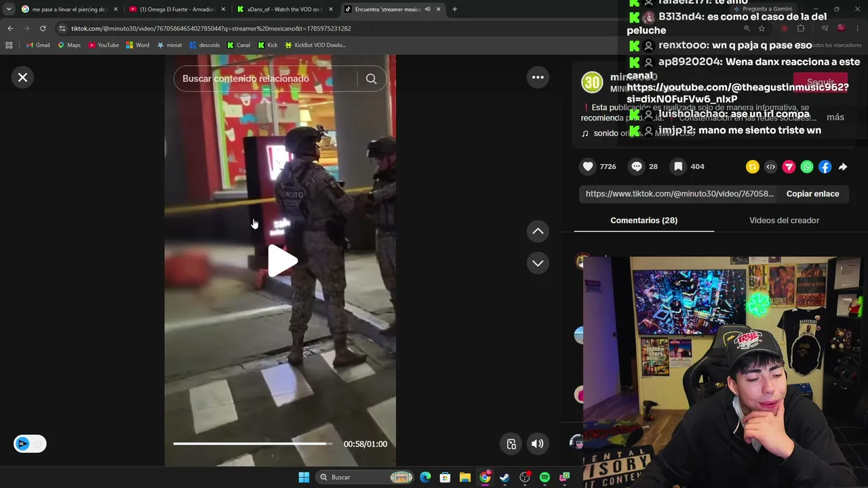
Task: Get the embed code for the video
Action: (770, 167)
